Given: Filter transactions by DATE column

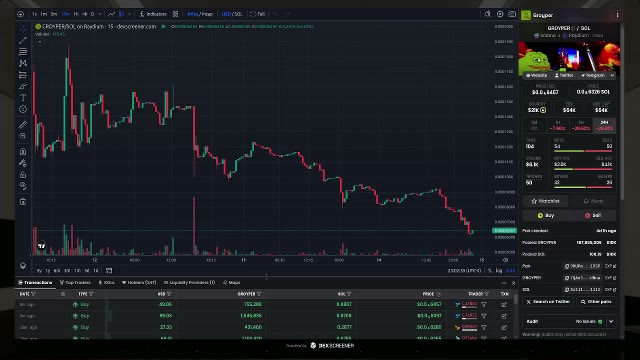Looking at the screenshot, I should coord(33,294).
